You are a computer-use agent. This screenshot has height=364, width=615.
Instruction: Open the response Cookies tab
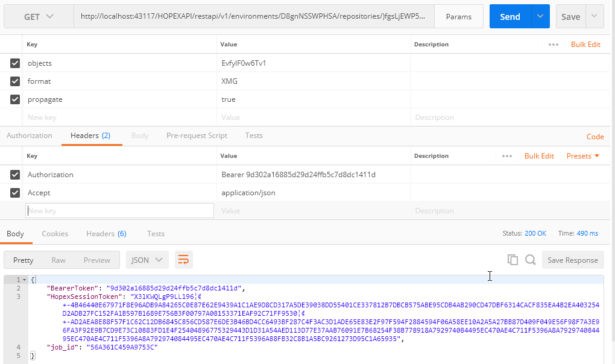click(x=55, y=234)
